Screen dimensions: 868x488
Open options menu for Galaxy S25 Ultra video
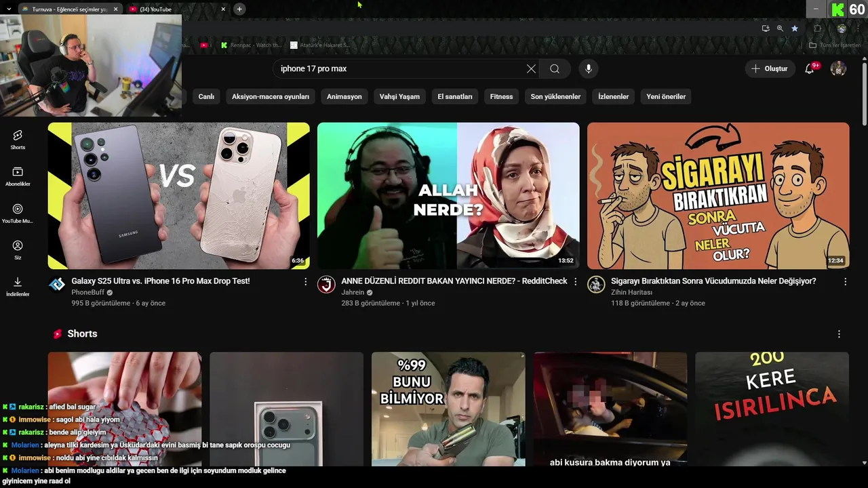pos(305,281)
